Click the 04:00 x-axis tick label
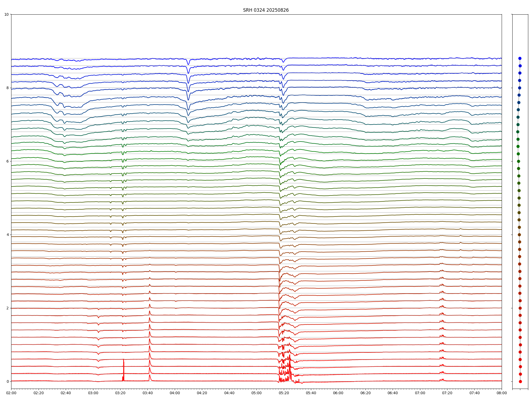532x399 pixels. pyautogui.click(x=175, y=393)
